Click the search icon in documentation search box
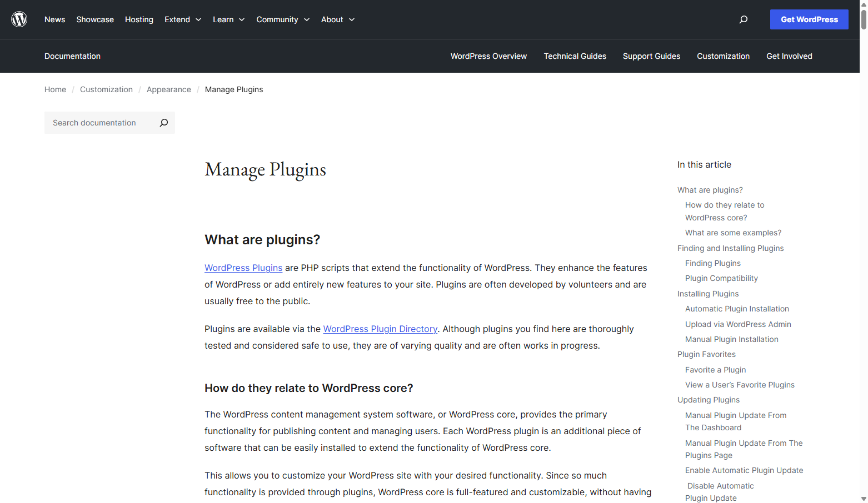Viewport: 868px width, 503px height. [x=163, y=123]
